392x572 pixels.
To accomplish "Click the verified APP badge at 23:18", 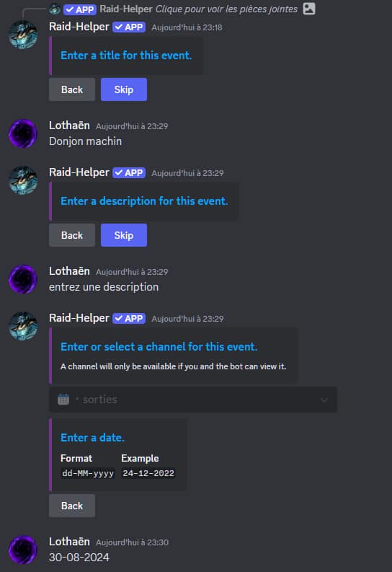I will click(129, 27).
